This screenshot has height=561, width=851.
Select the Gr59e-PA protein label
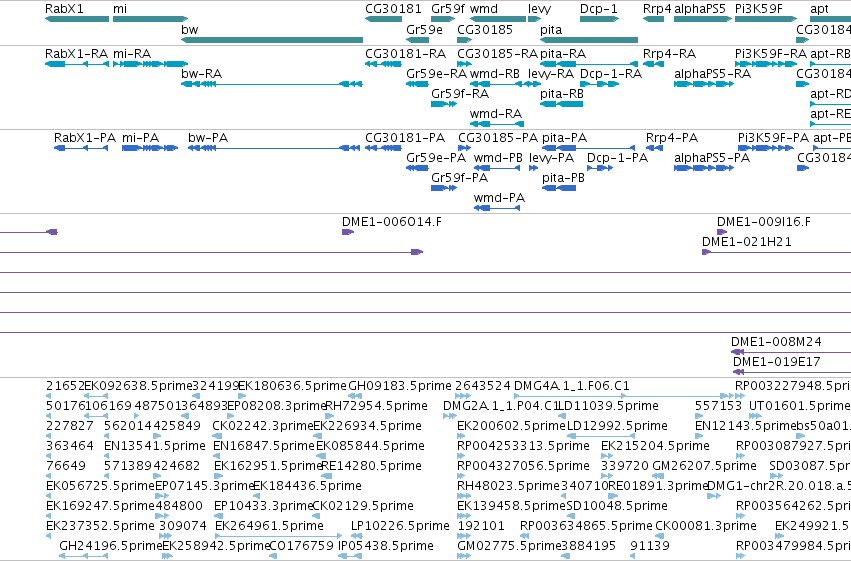436,158
